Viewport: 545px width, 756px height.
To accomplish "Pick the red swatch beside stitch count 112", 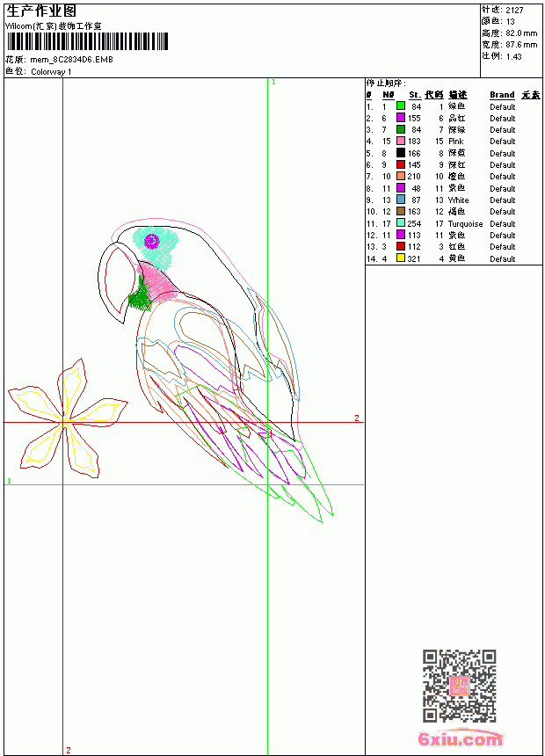I will (x=400, y=246).
